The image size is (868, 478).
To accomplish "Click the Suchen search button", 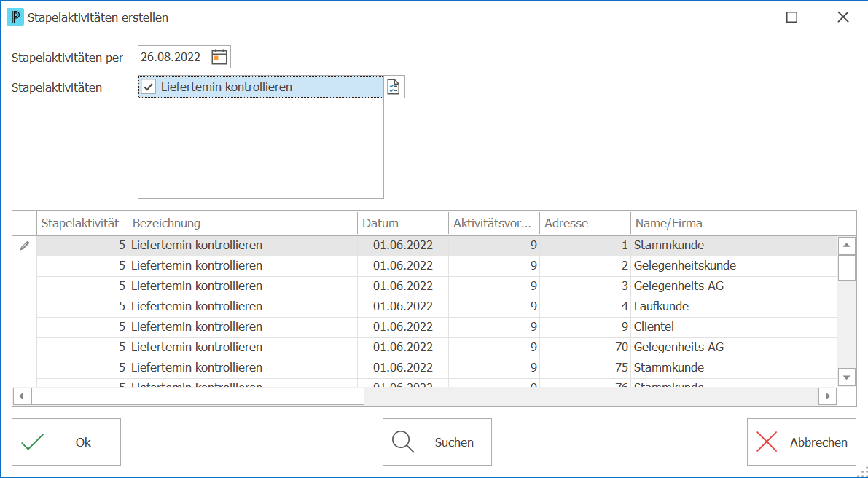I will pyautogui.click(x=437, y=442).
